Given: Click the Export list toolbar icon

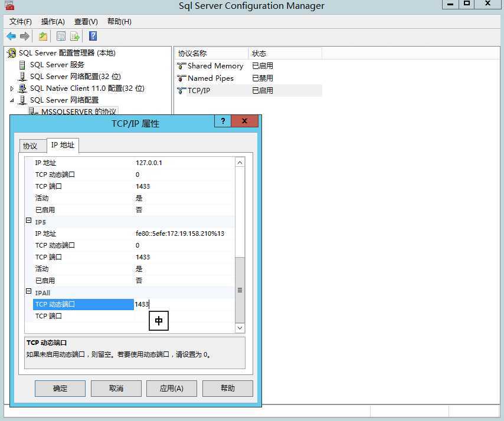Looking at the screenshot, I should (75, 37).
